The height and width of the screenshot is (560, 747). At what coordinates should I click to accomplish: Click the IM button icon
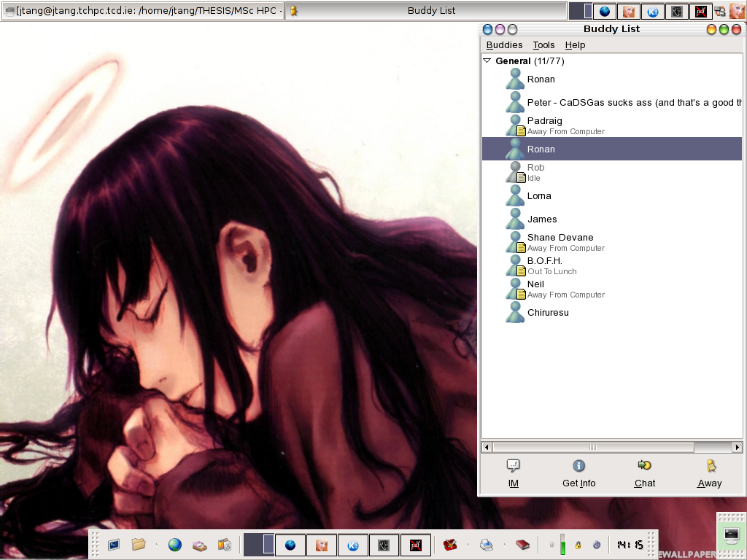513,467
